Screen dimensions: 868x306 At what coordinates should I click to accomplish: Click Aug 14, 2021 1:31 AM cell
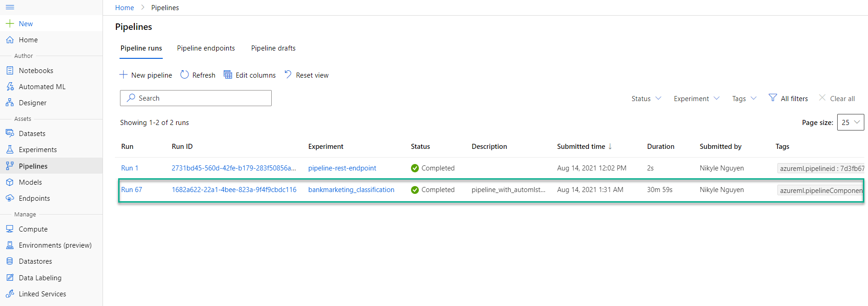pos(590,190)
